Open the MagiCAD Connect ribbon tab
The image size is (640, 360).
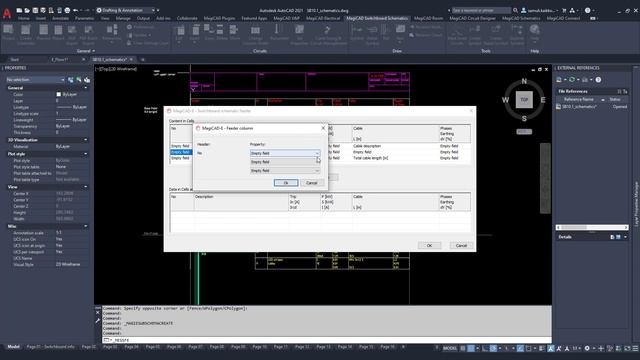click(563, 18)
